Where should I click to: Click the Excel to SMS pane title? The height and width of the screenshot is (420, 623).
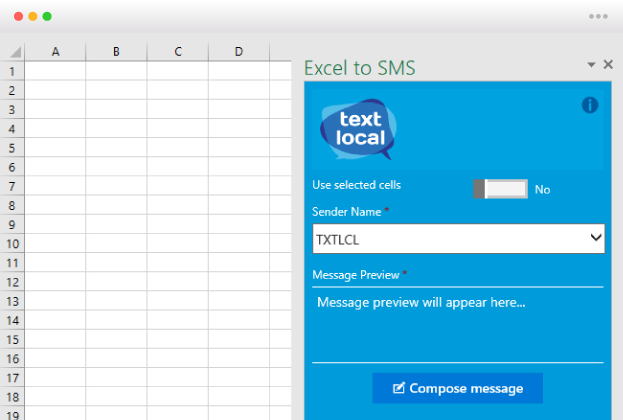[x=360, y=68]
